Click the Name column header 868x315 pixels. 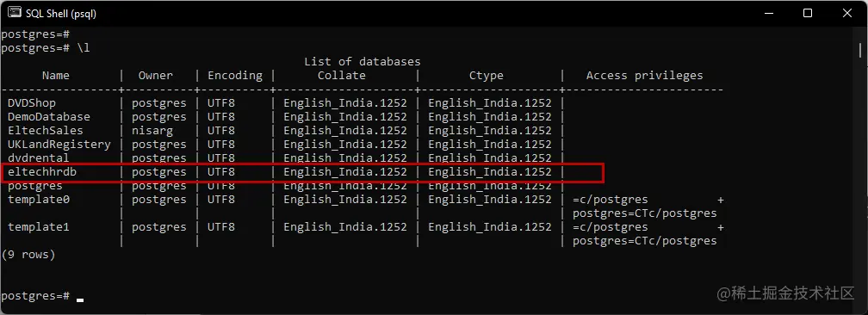click(x=56, y=75)
